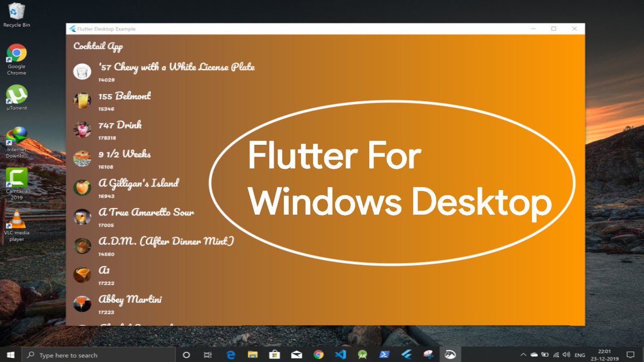The image size is (644, 362).
Task: Click drink ID 14029
Action: tap(106, 80)
